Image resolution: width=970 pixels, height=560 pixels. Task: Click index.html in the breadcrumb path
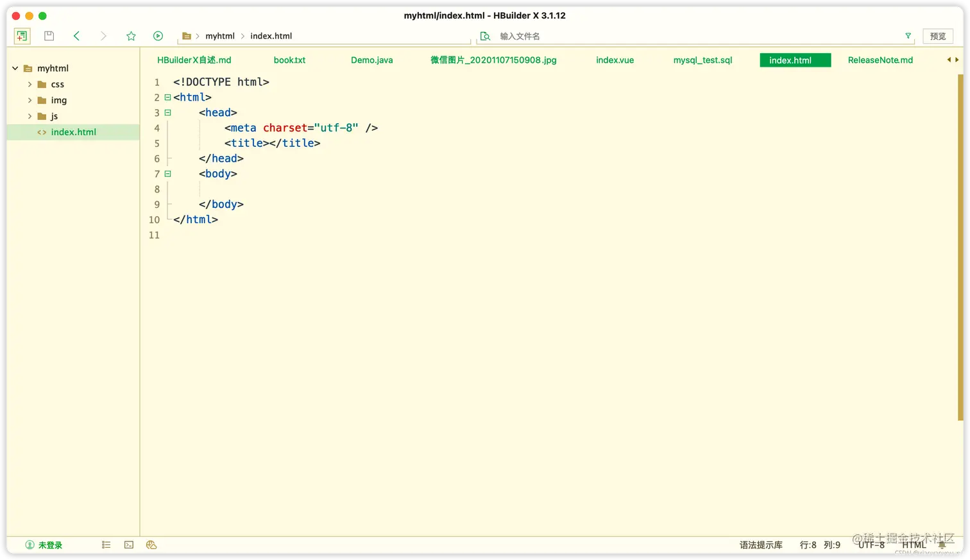[271, 36]
